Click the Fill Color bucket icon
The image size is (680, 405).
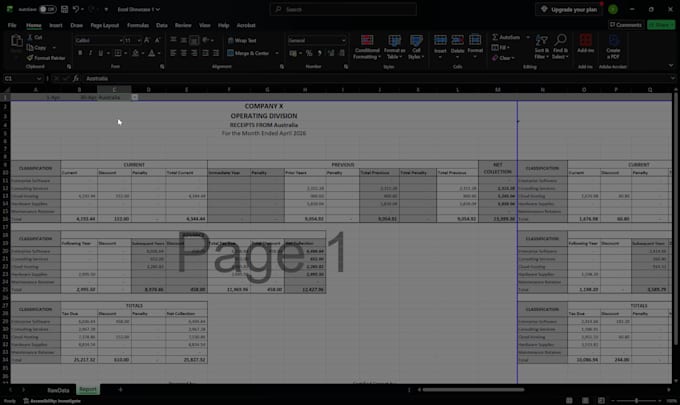(x=135, y=53)
